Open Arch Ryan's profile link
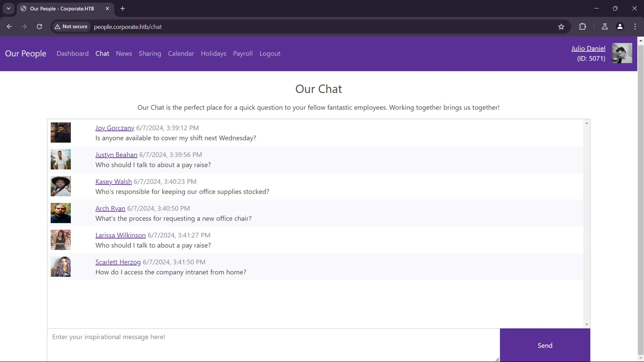This screenshot has width=644, height=362. tap(110, 208)
